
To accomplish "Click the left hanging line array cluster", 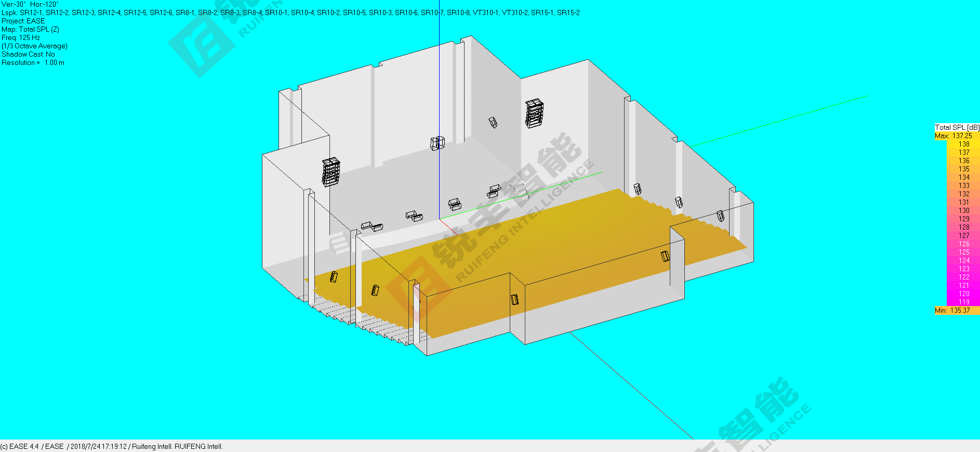I will click(330, 172).
